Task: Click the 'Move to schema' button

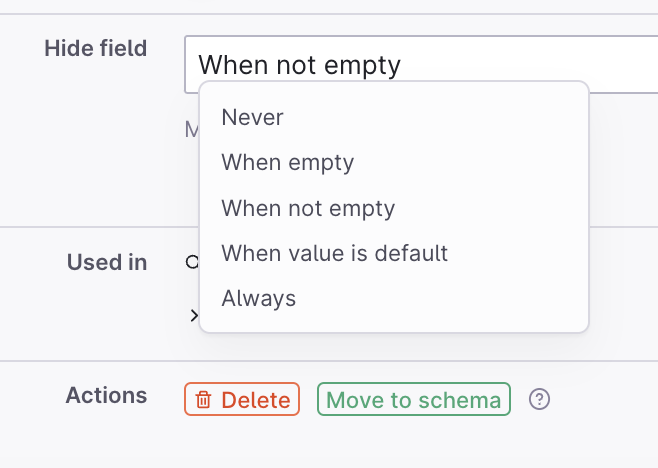Action: click(414, 400)
